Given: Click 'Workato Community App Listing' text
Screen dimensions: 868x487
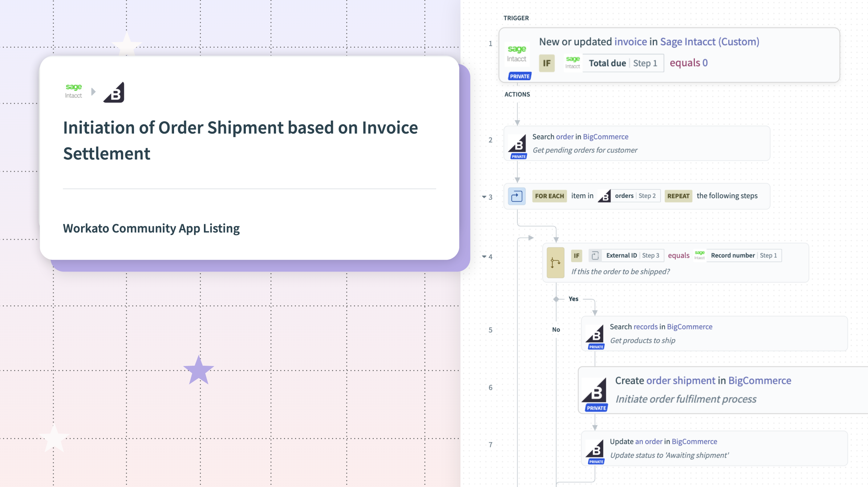Looking at the screenshot, I should [151, 228].
